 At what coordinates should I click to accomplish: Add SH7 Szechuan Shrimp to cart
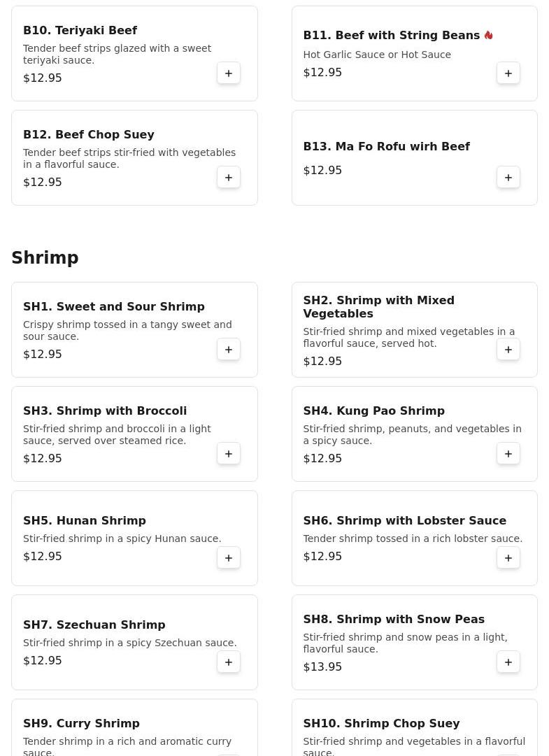pyautogui.click(x=229, y=662)
